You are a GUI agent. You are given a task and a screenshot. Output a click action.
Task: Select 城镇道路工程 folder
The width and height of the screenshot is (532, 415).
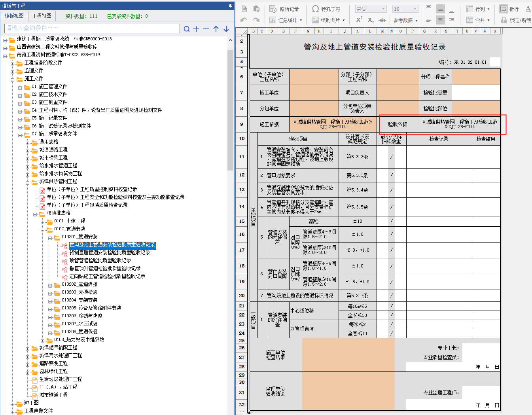[53, 150]
